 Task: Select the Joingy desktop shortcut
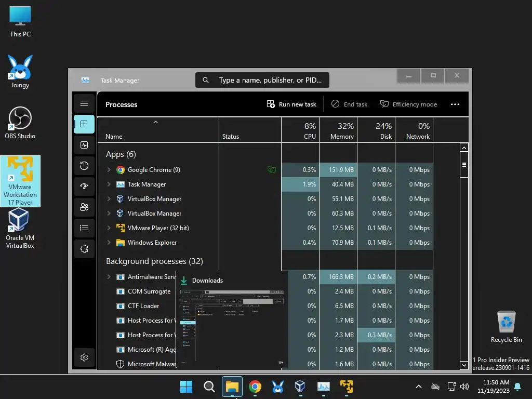20,71
